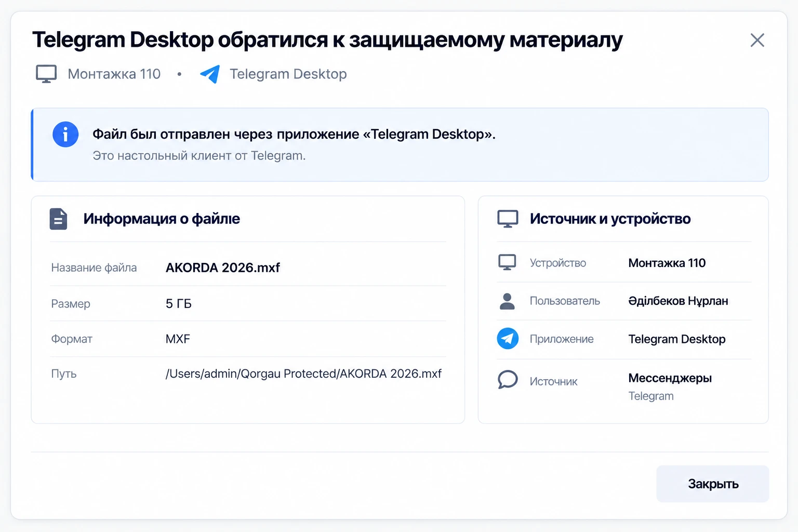Image resolution: width=798 pixels, height=532 pixels.
Task: Click the Источник row label
Action: pos(554,381)
